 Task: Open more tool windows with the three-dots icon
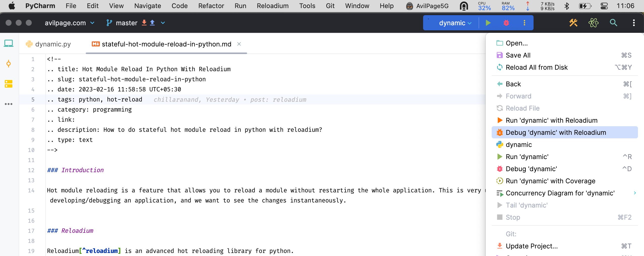(x=8, y=104)
